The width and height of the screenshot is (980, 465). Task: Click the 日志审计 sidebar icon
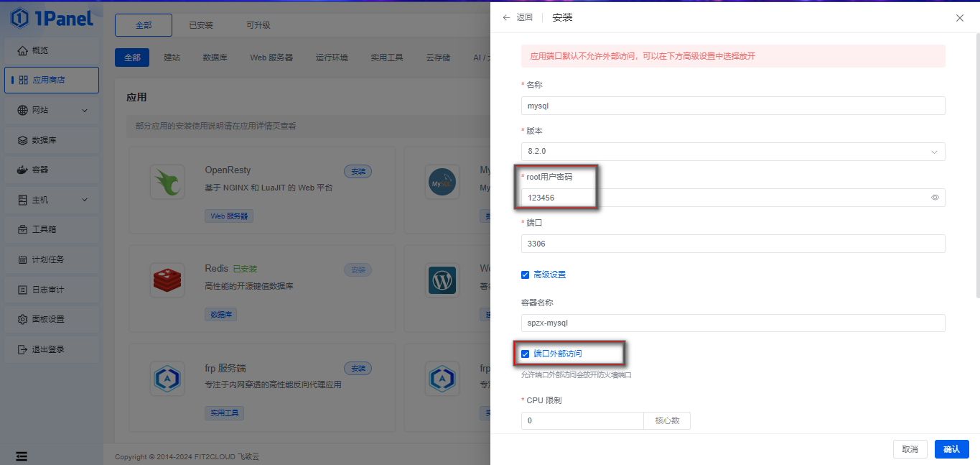47,290
